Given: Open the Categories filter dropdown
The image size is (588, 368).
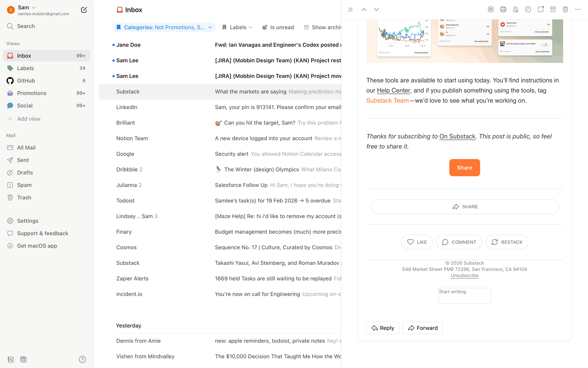Looking at the screenshot, I should (164, 27).
